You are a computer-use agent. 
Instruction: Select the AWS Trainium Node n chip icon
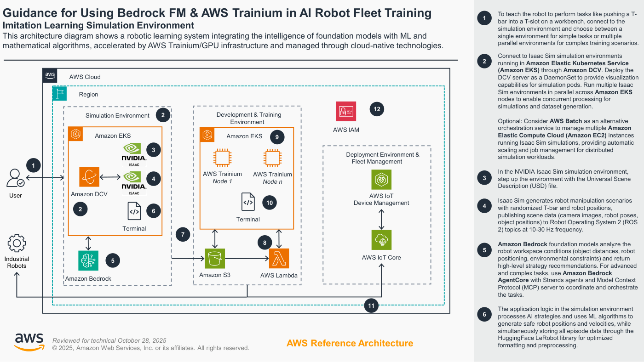point(272,158)
